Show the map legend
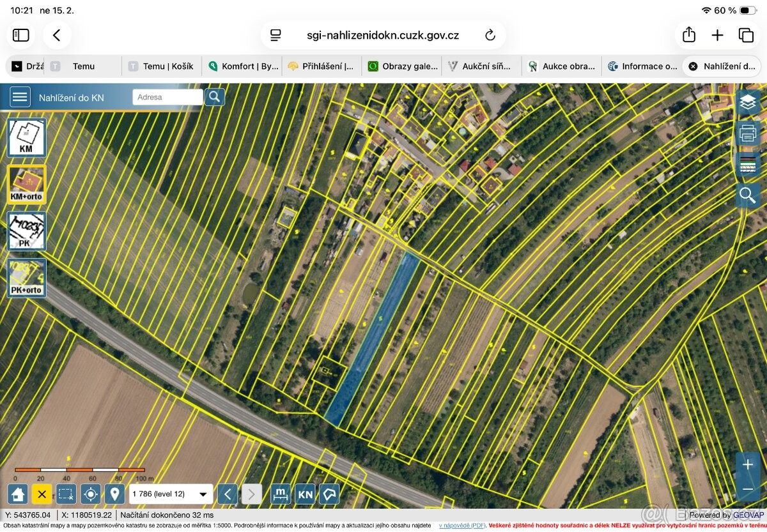The height and width of the screenshot is (532, 767). point(748,164)
